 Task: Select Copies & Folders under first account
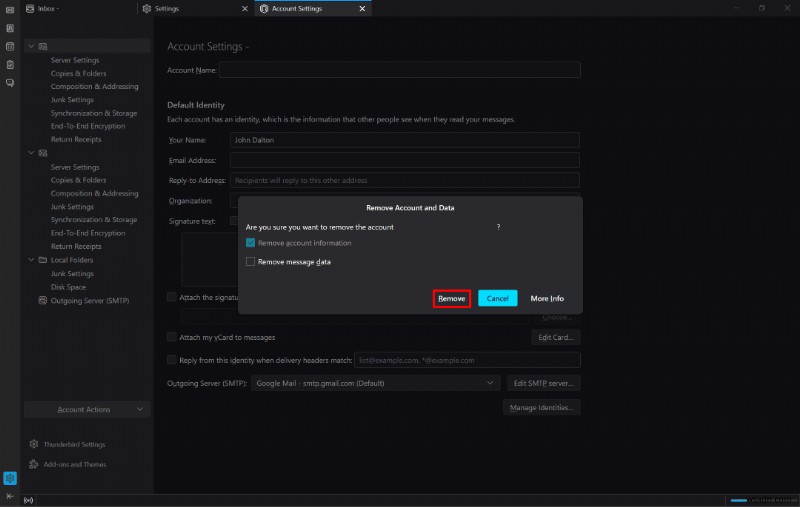coord(79,73)
